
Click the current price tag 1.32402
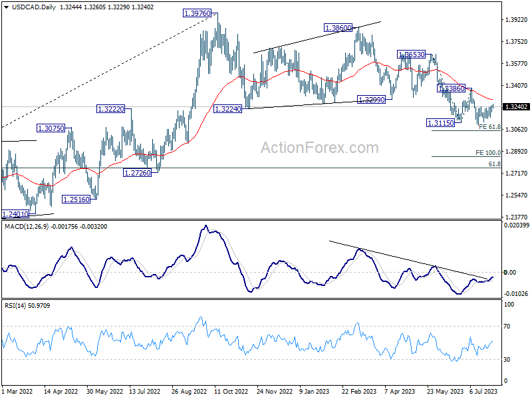(x=516, y=107)
